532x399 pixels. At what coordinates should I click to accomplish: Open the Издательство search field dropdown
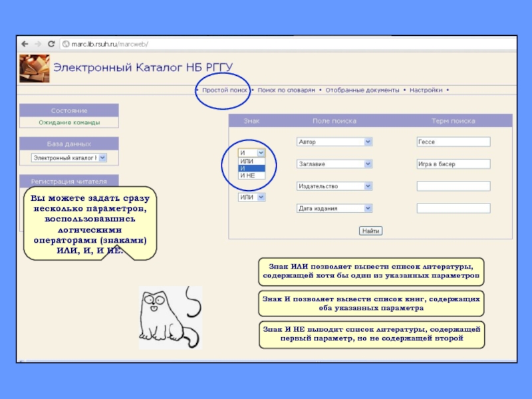pyautogui.click(x=334, y=186)
